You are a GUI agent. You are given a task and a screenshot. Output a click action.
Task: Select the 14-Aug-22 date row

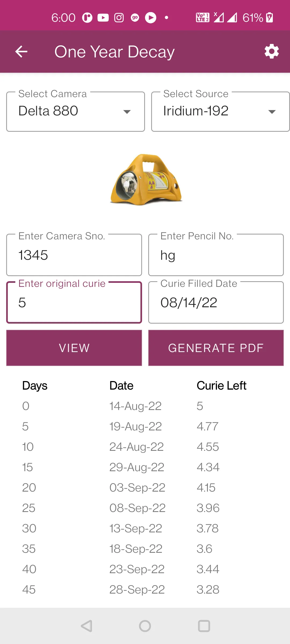click(135, 406)
